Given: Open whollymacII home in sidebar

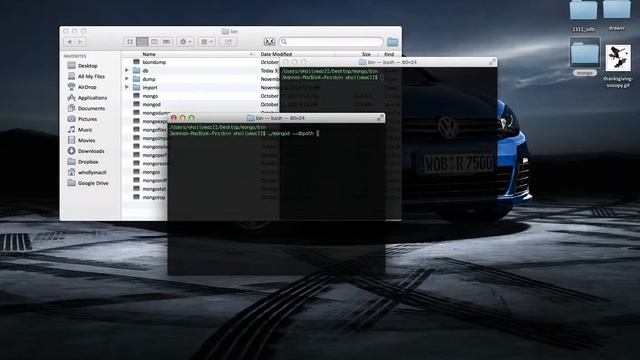Looking at the screenshot, I should click(x=87, y=172).
